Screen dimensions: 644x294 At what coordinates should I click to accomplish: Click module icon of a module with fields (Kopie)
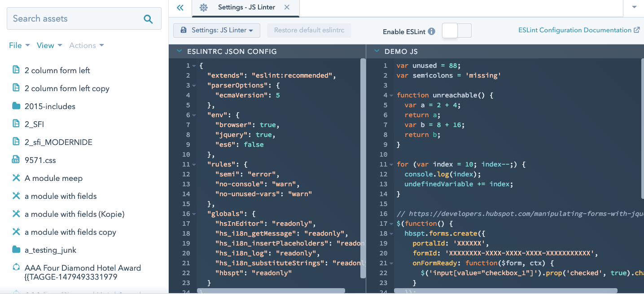16,214
